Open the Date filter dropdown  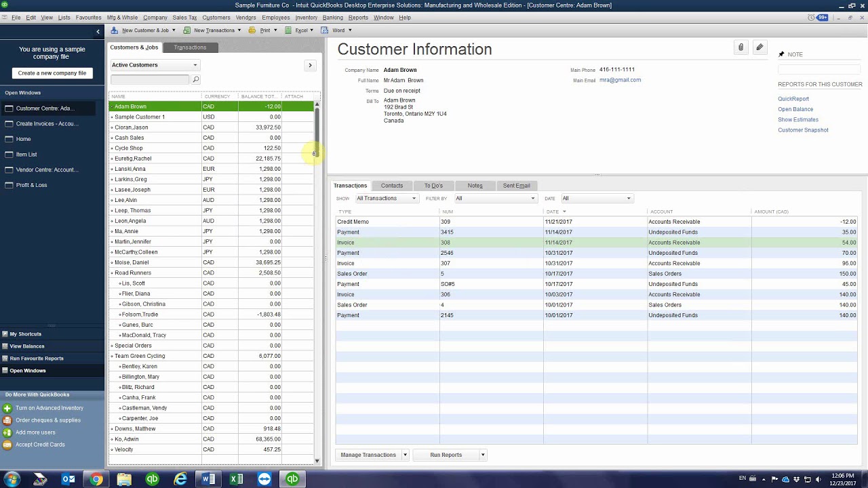(x=596, y=199)
